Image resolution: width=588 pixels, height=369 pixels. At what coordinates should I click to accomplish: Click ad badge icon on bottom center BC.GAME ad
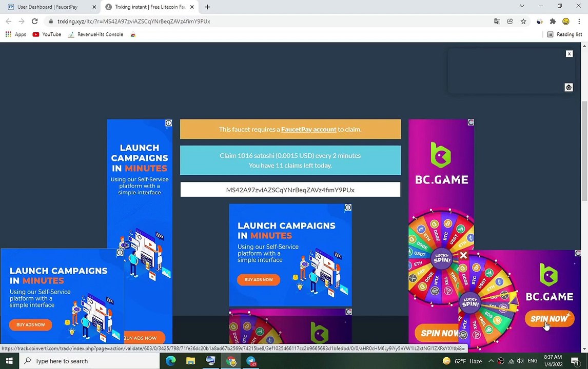click(x=348, y=312)
